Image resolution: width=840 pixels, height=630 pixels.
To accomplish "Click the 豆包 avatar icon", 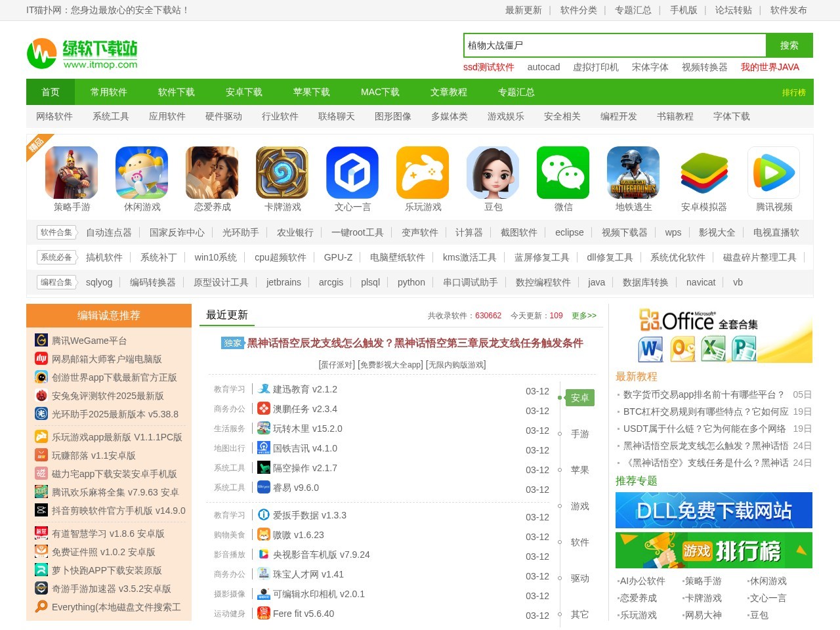I will point(493,173).
